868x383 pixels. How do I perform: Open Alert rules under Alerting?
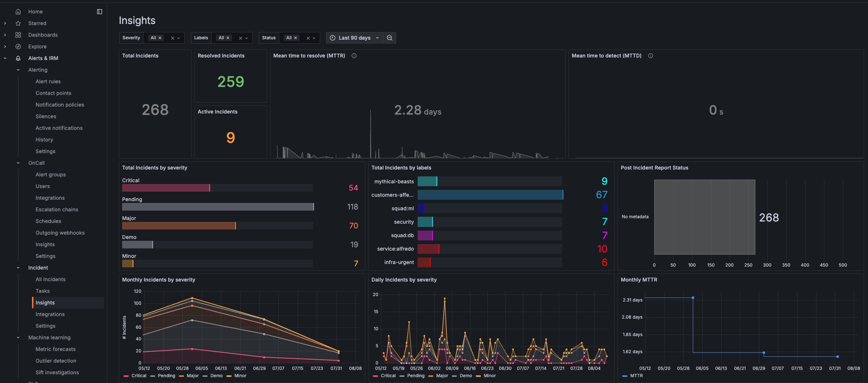click(x=48, y=81)
